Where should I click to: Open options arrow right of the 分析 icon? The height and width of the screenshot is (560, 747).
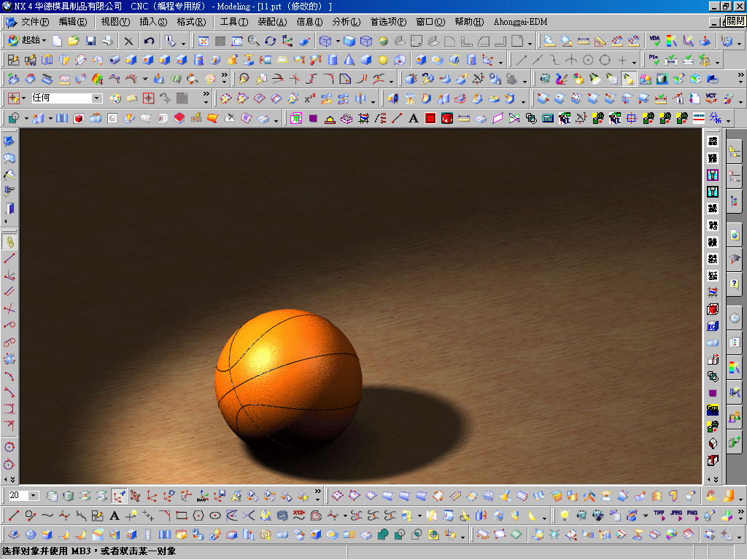(729, 120)
